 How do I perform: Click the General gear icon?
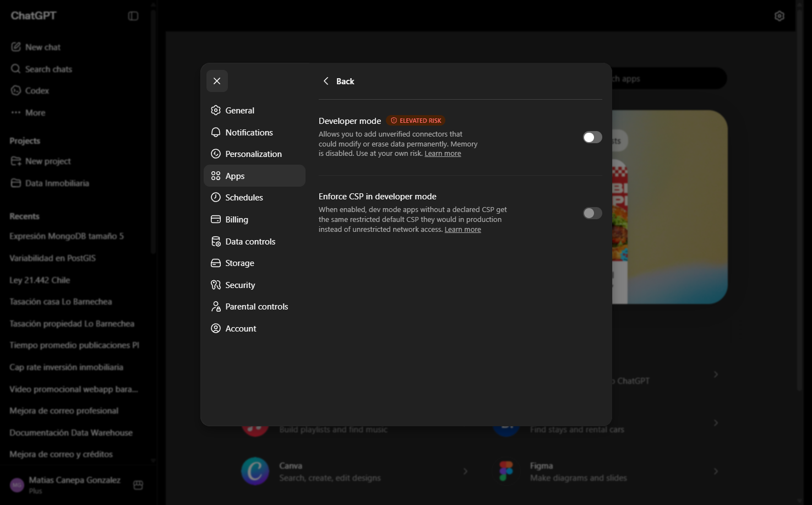(x=216, y=110)
